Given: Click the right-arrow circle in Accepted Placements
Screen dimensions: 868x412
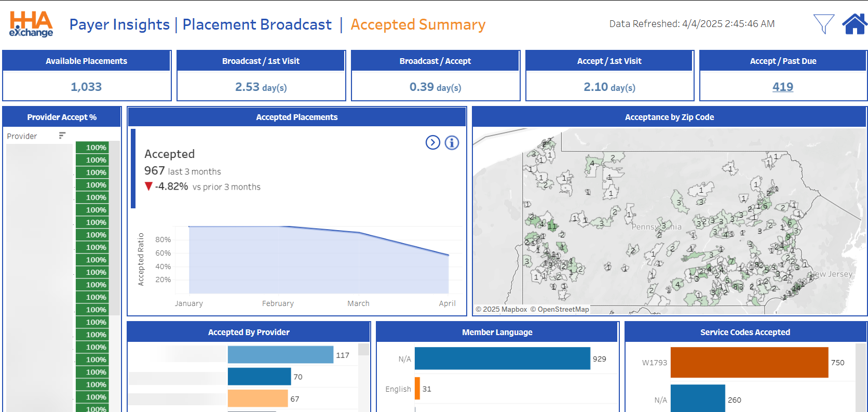Looking at the screenshot, I should point(432,142).
